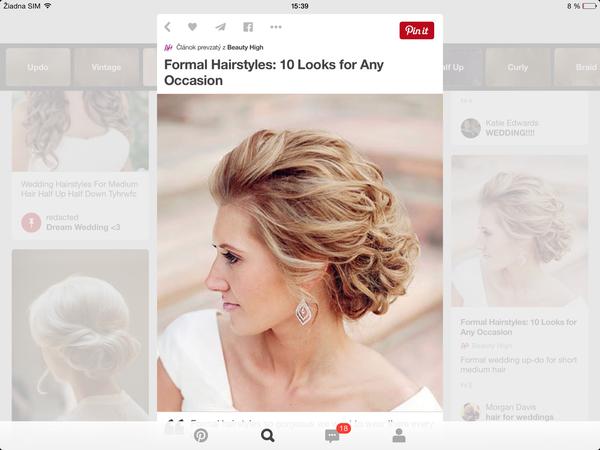600x450 pixels.
Task: Open white chignon bun thumbnail in background
Action: point(80,335)
